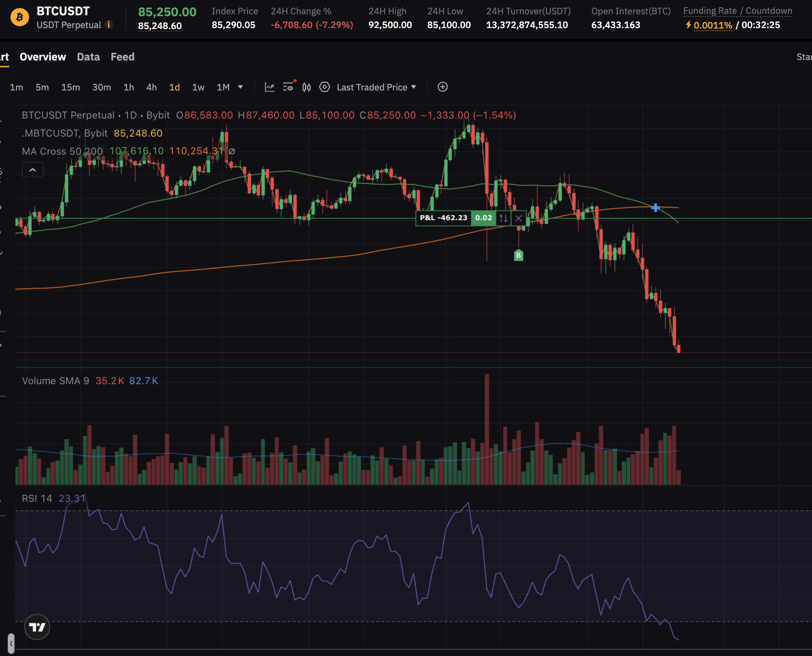Close the position via P&L label X
The height and width of the screenshot is (656, 812).
point(519,218)
